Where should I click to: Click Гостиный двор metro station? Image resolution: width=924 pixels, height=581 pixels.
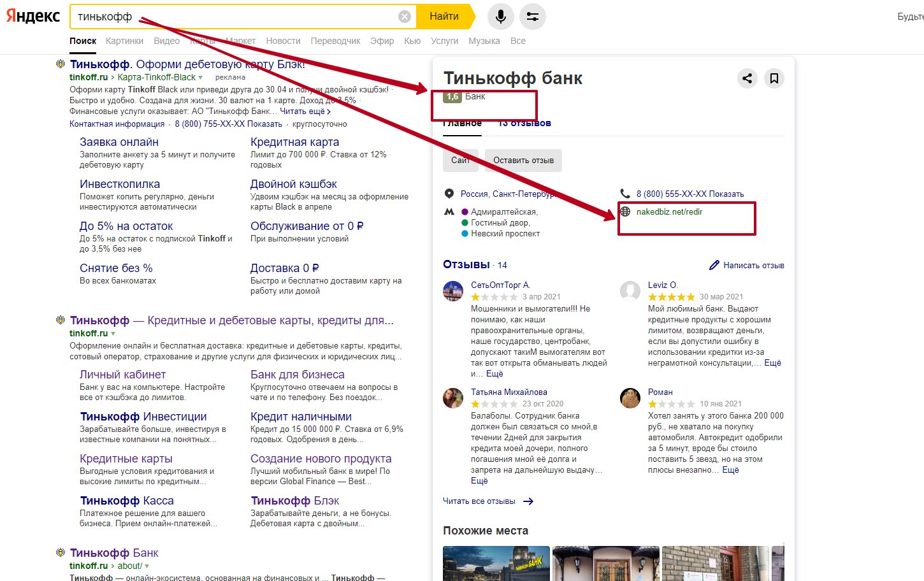[500, 223]
